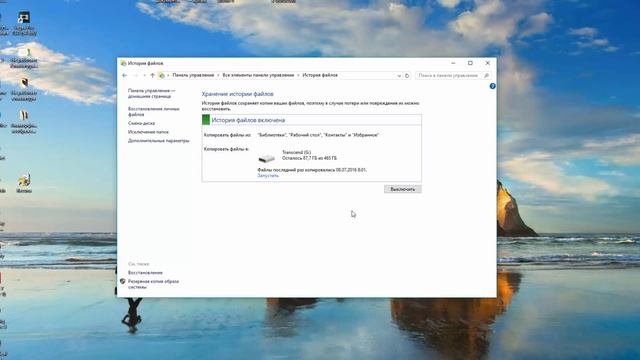Select История файлов breadcrumb segment
The image size is (640, 360).
pos(320,76)
